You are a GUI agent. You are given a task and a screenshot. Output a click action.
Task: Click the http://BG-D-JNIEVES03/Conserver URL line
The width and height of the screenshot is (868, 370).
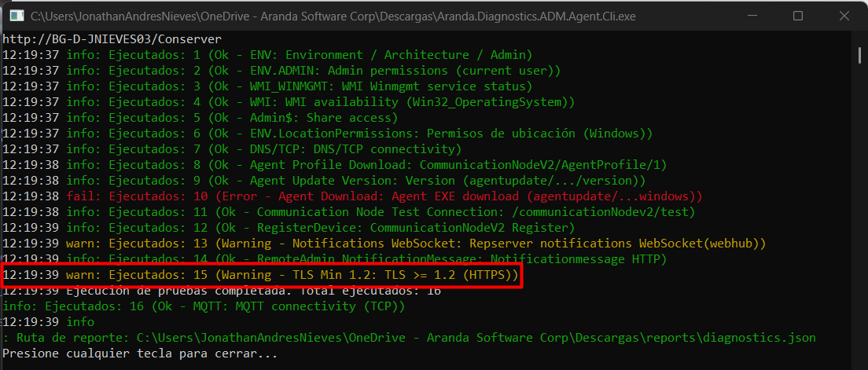[112, 39]
